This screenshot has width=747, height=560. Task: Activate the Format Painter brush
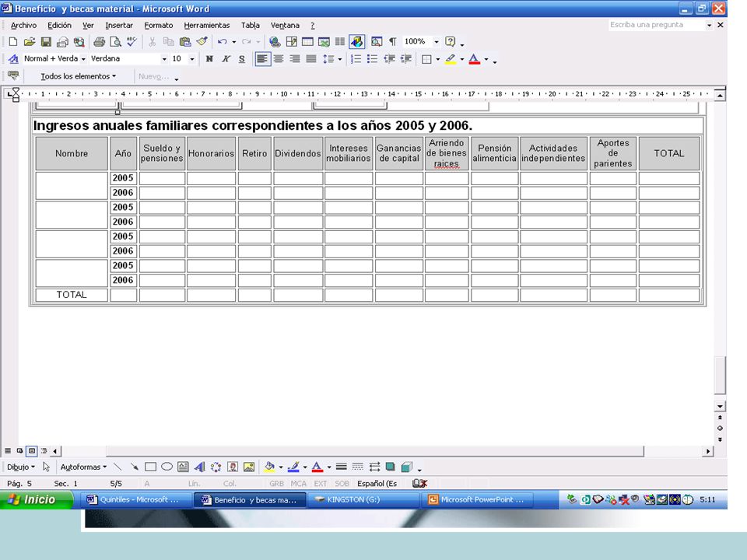(202, 42)
